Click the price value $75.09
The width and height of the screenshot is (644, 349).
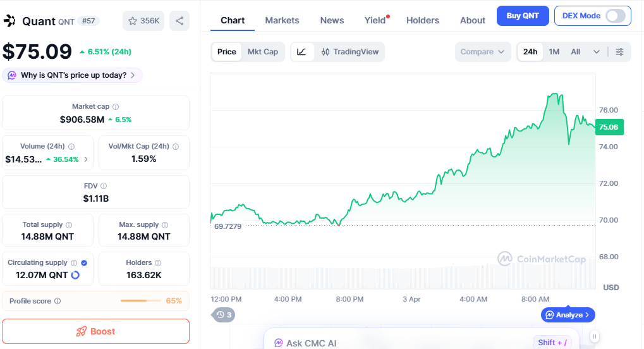37,52
